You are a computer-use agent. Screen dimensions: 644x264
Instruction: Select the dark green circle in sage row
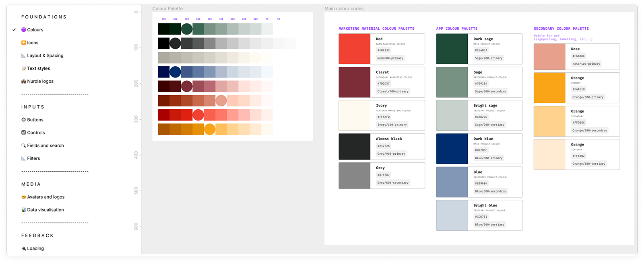point(187,29)
